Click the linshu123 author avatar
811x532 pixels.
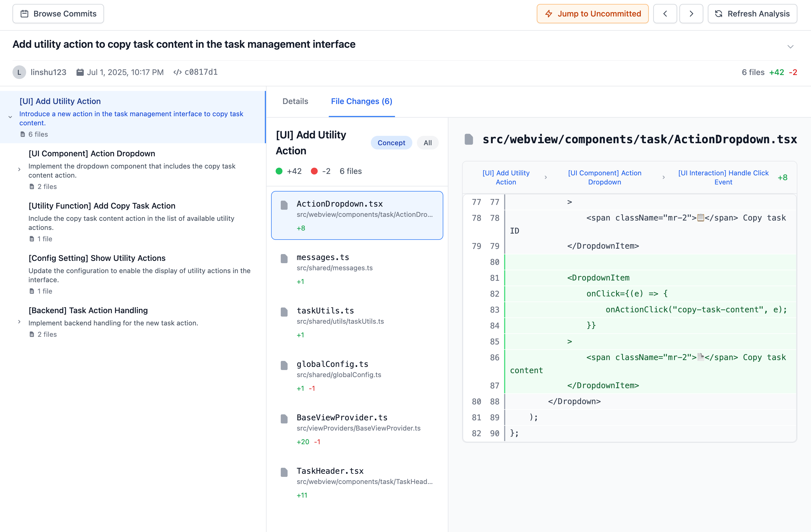click(19, 72)
